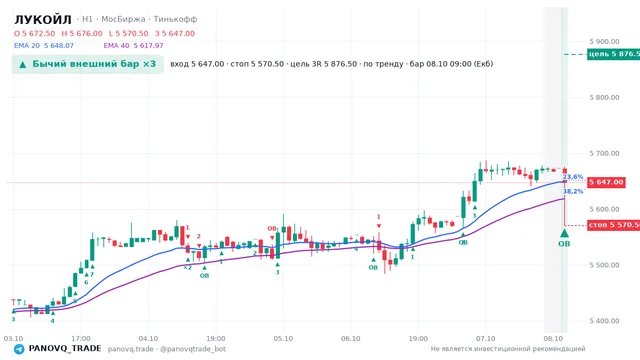Click the green '4' marker near chart bottom-left
The width and height of the screenshot is (640, 360).
[x=52, y=321]
